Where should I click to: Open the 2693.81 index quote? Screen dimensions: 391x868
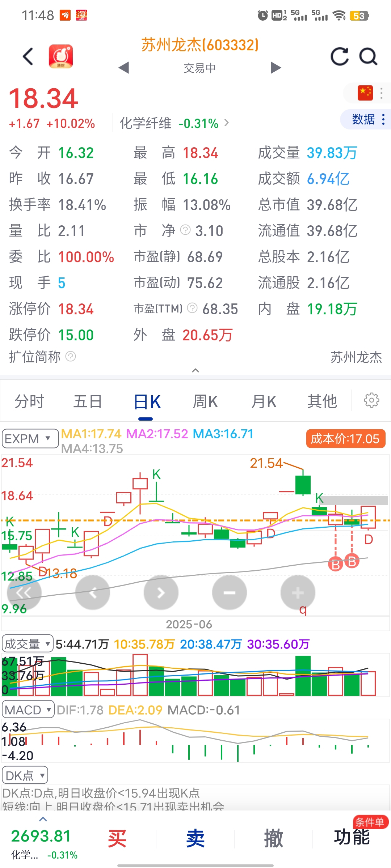(x=41, y=836)
